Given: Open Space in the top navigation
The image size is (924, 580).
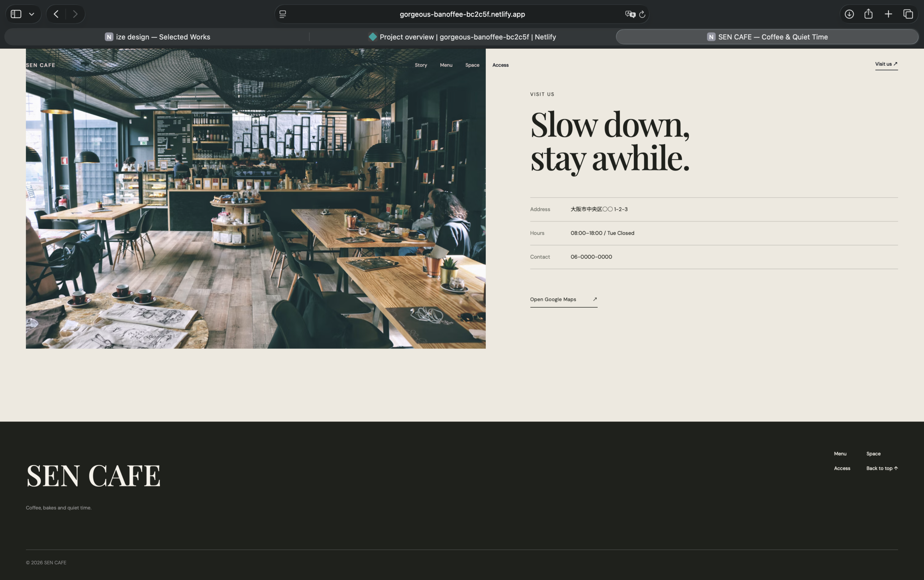Looking at the screenshot, I should [x=472, y=65].
